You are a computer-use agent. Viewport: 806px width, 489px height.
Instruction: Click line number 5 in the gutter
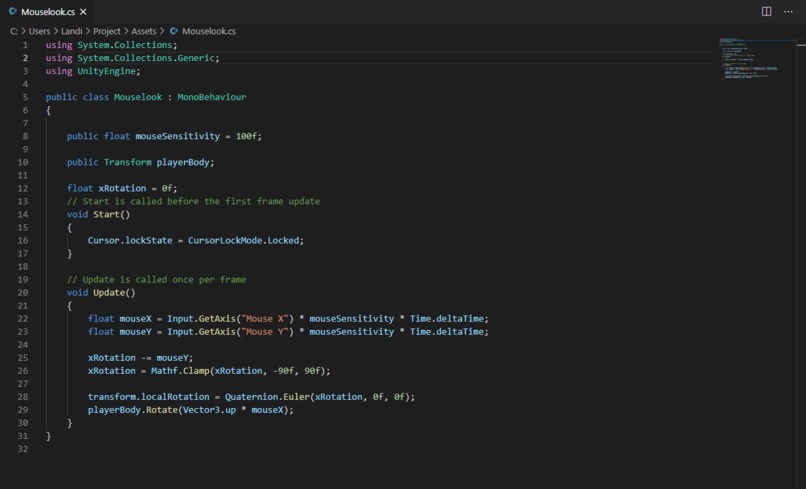coord(25,97)
